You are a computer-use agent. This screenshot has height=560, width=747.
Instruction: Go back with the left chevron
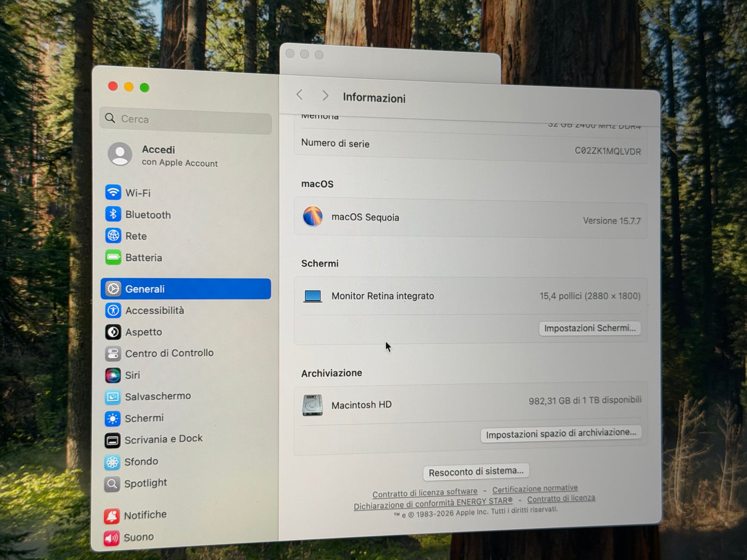point(299,95)
